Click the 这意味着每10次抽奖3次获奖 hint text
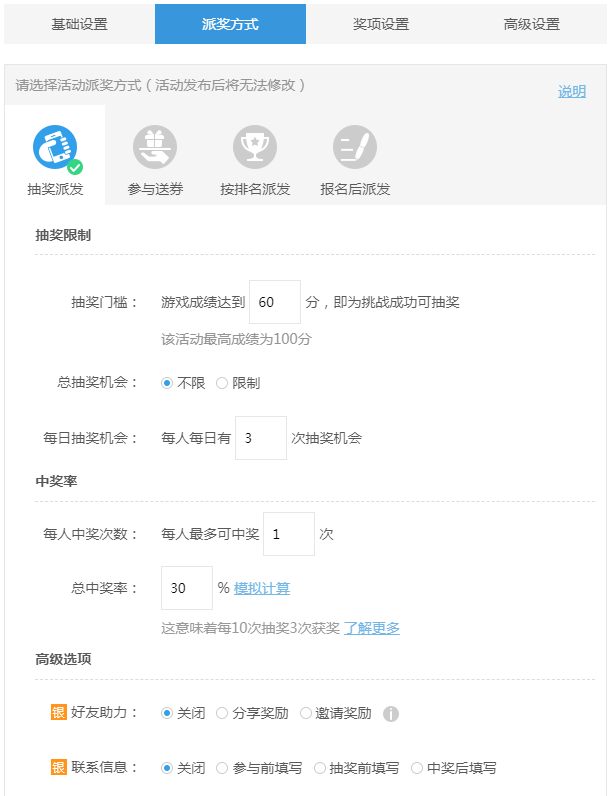This screenshot has width=611, height=796. [x=250, y=628]
